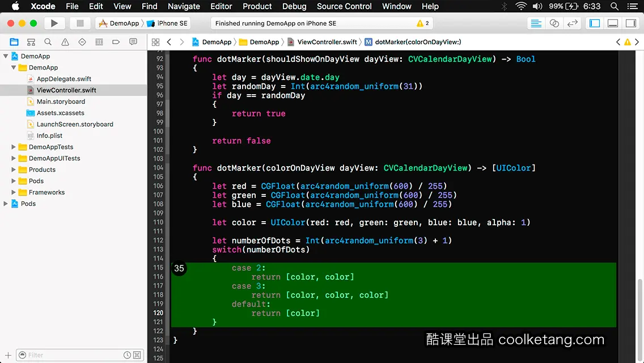Choose DemoApp scheme in toolbar
Viewport: 644px width, 363px height.
(119, 23)
